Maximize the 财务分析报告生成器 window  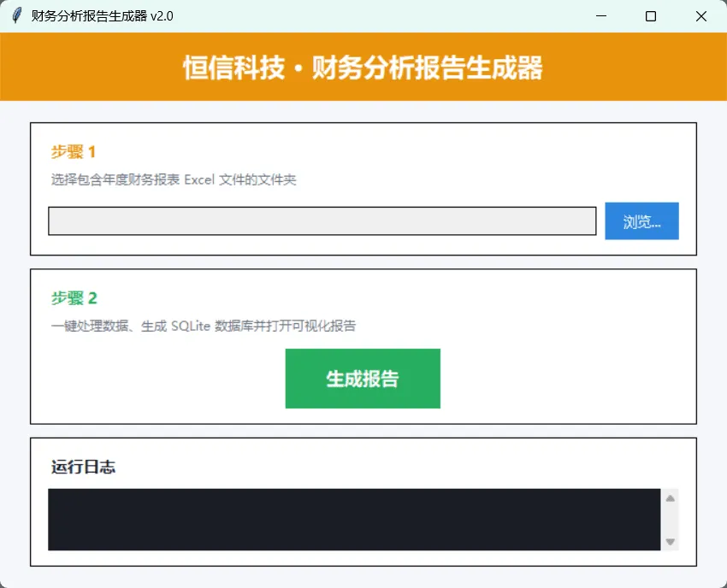[x=651, y=16]
